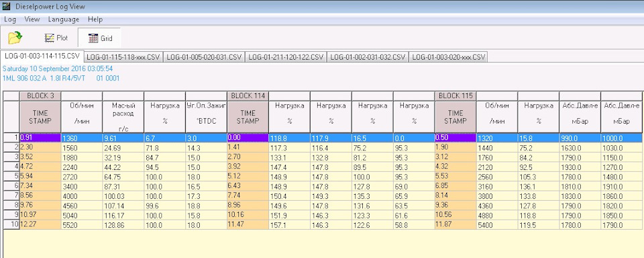
Task: Click the cell with value 1910.0
Action: coord(621,186)
